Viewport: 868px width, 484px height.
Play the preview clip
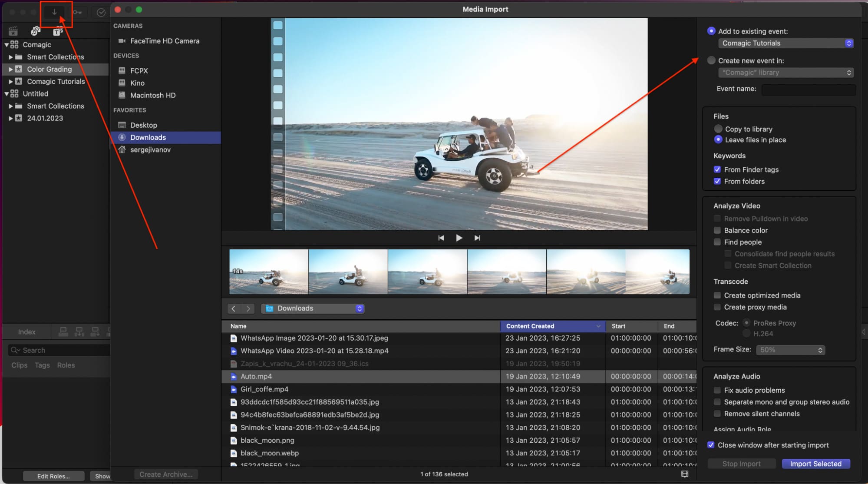[x=459, y=238]
